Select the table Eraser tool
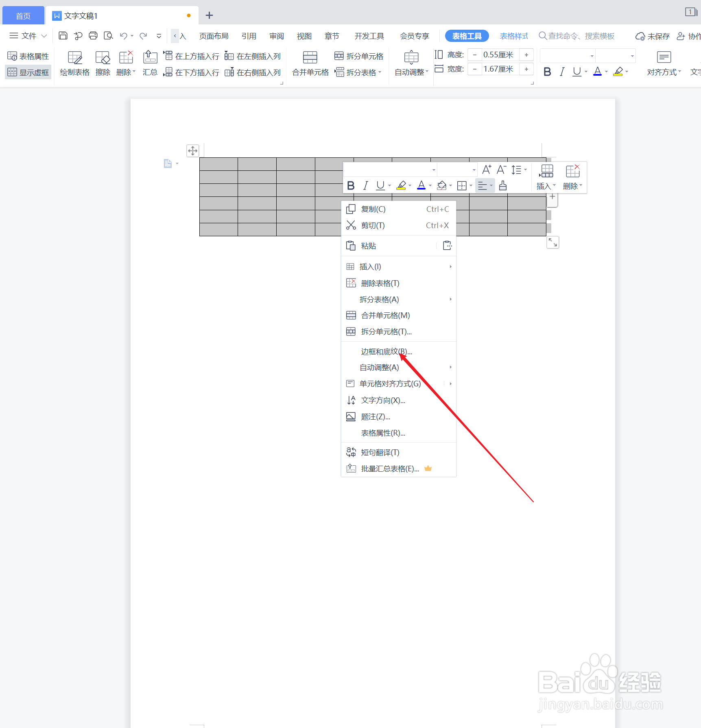Image resolution: width=701 pixels, height=728 pixels. click(103, 64)
